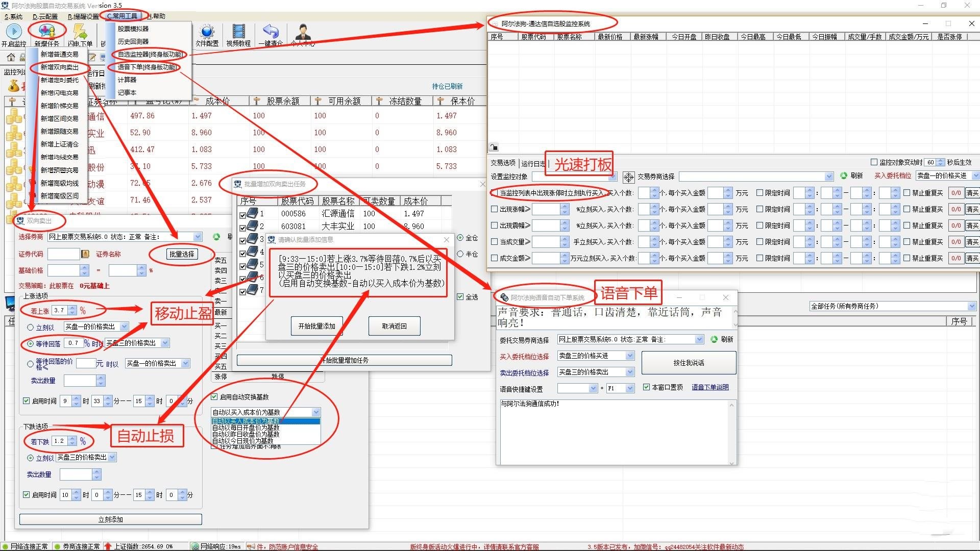Viewport: 980px width, 551px height.
Task: Open 个人中心 person icon in toolbar
Action: tap(303, 31)
